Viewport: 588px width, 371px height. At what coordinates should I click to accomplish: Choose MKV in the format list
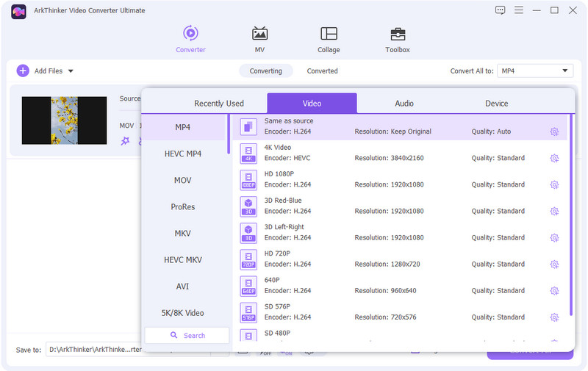point(183,234)
